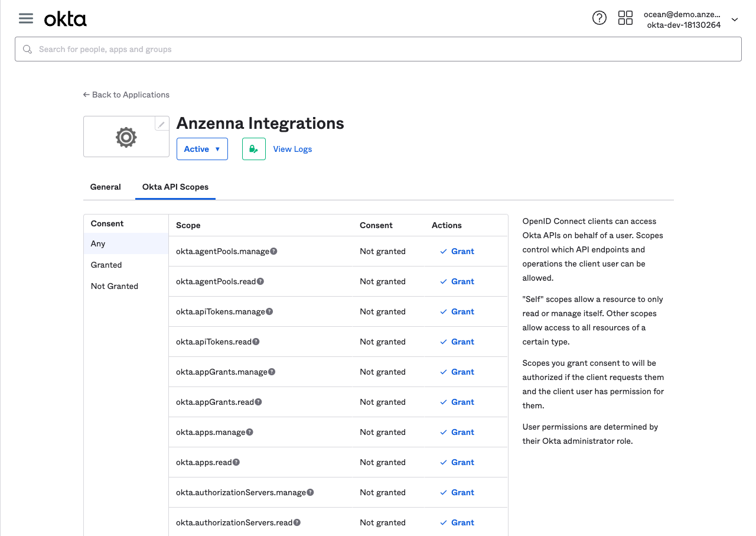Click the pencil edit logo icon
The width and height of the screenshot is (756, 536).
point(161,124)
